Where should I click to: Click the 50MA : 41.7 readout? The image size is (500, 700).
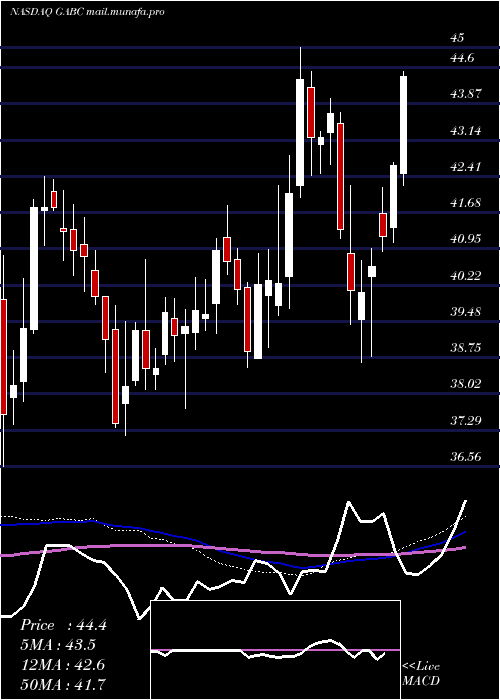click(x=63, y=685)
